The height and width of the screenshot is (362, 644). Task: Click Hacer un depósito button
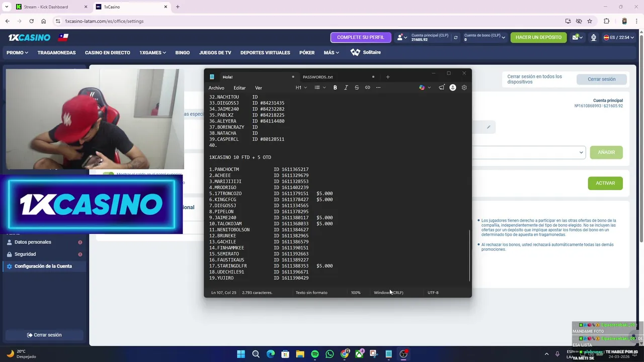[538, 37]
